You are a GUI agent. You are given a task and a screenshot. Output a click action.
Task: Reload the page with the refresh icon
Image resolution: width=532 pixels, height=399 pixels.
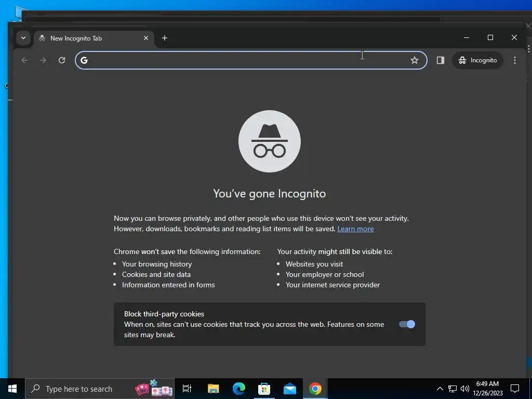pos(62,60)
